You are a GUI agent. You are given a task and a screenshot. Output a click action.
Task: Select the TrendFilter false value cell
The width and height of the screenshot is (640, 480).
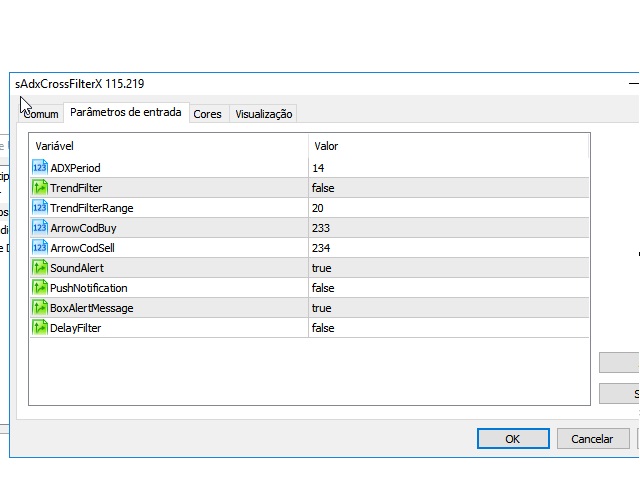(448, 188)
